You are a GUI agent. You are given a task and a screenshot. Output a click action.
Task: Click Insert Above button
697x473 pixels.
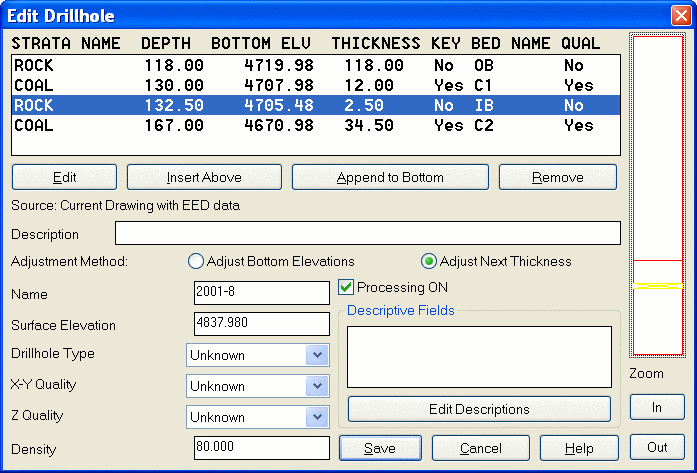(204, 177)
